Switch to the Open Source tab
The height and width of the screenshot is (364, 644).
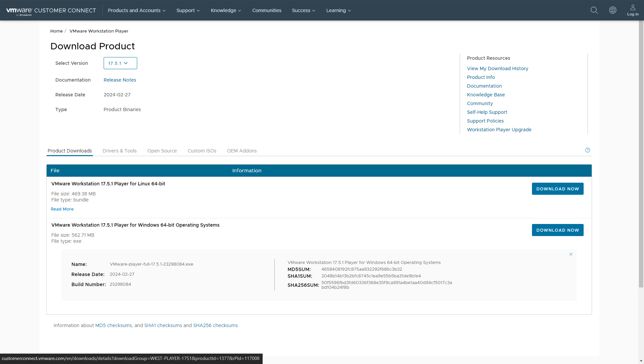[162, 151]
